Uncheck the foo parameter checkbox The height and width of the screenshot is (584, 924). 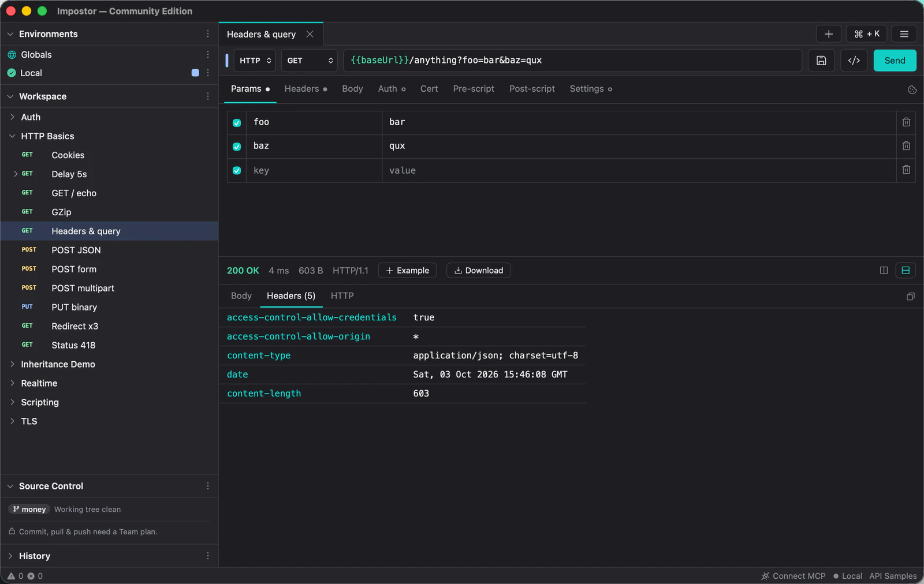pyautogui.click(x=237, y=123)
